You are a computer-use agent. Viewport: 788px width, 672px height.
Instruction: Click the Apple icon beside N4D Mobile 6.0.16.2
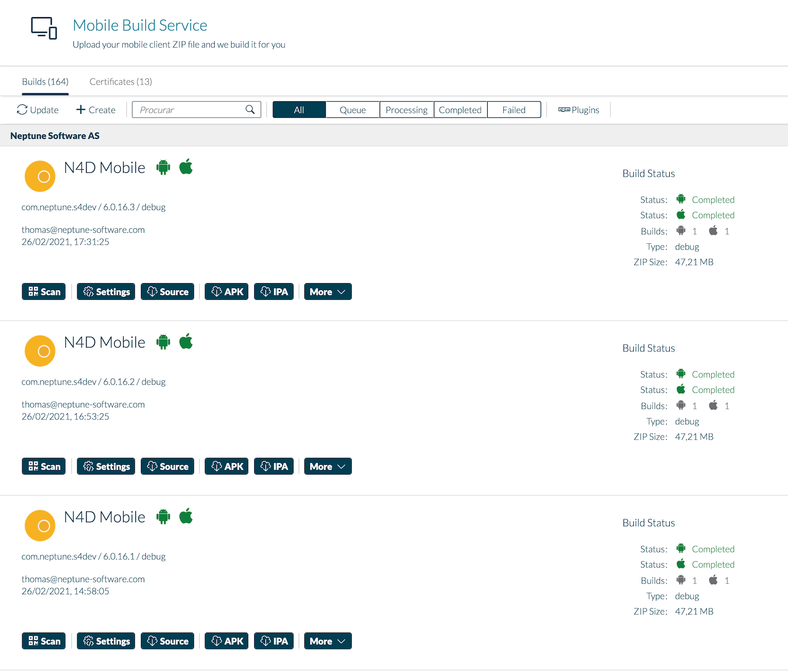click(186, 342)
